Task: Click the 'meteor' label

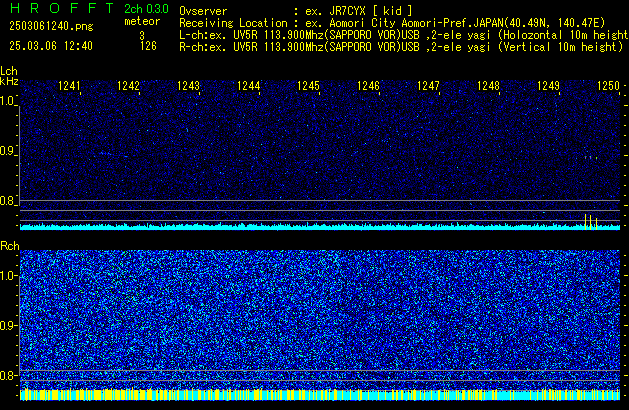Action: pyautogui.click(x=142, y=21)
